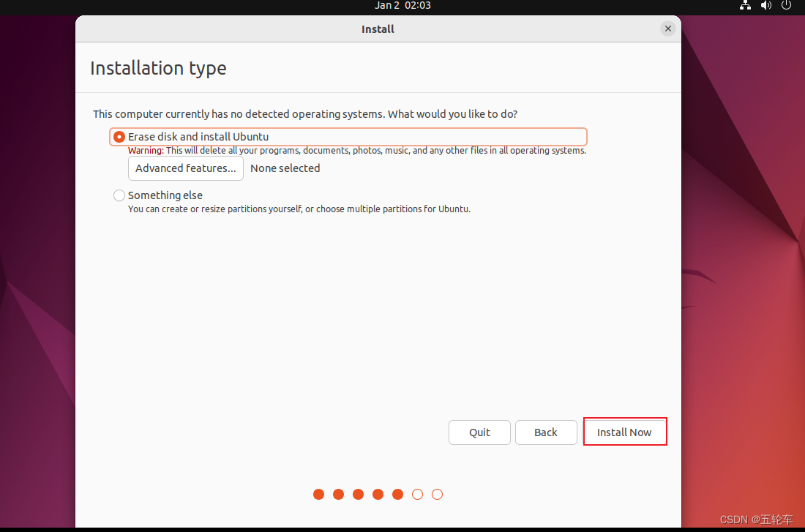Click the Install Now button
The width and height of the screenshot is (805, 532).
(x=624, y=432)
